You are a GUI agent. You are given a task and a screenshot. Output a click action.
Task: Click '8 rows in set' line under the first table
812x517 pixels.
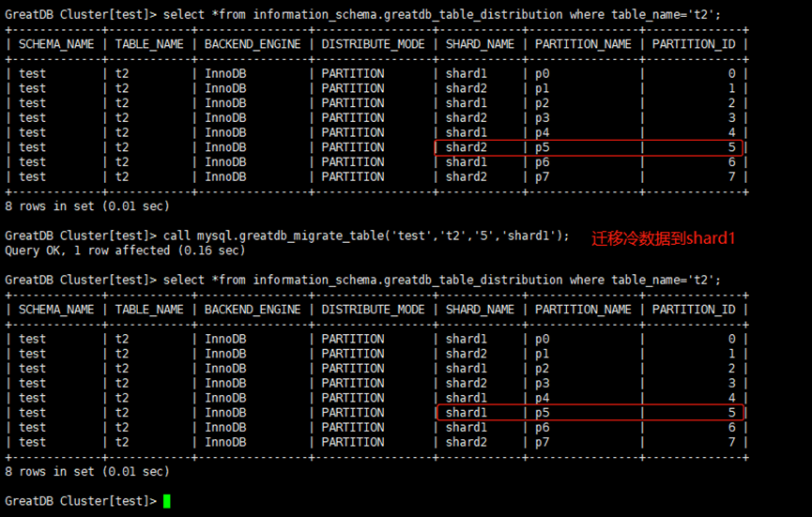tap(87, 206)
